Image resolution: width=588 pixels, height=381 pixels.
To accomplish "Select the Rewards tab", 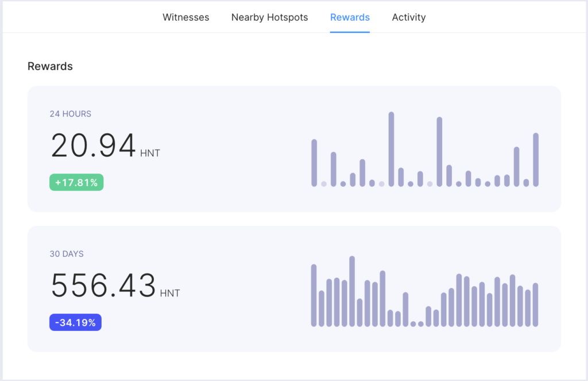I will coord(350,17).
